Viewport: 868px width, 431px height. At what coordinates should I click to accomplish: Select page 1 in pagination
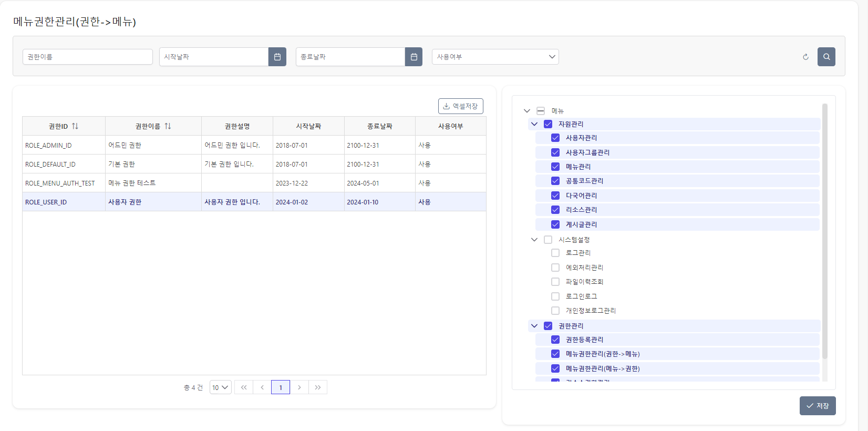281,387
